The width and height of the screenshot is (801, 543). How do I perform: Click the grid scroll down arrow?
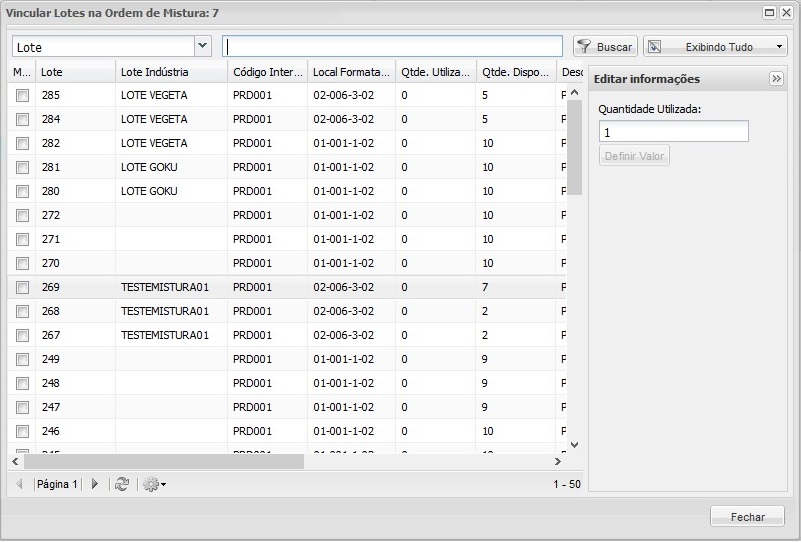(575, 445)
